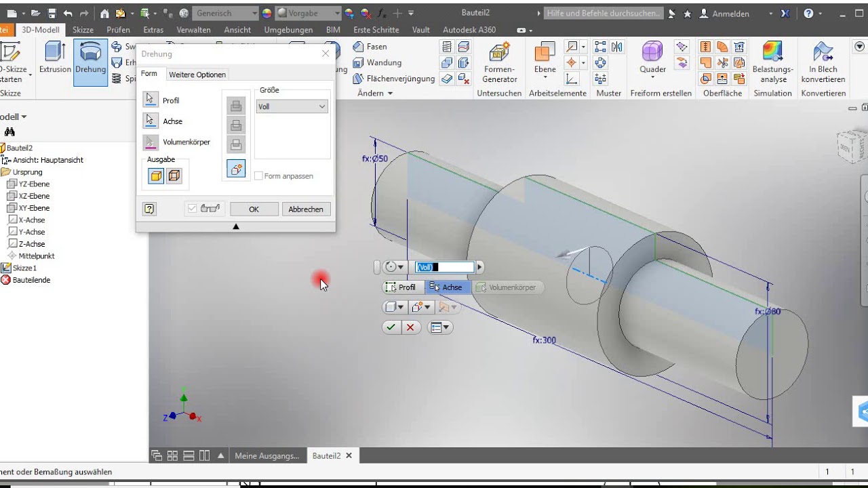Viewport: 868px width, 488px height.
Task: Open the output type dropdown in mini toolbar
Action: tap(394, 307)
